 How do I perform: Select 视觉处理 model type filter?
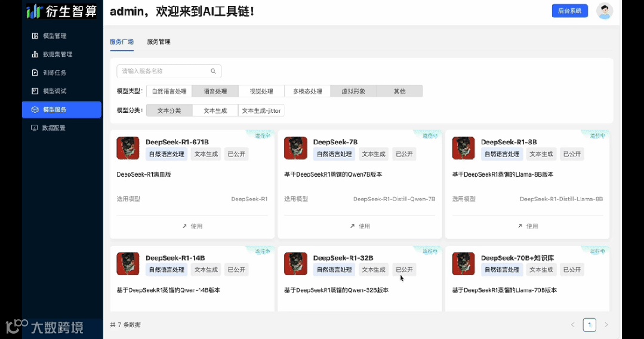click(261, 91)
